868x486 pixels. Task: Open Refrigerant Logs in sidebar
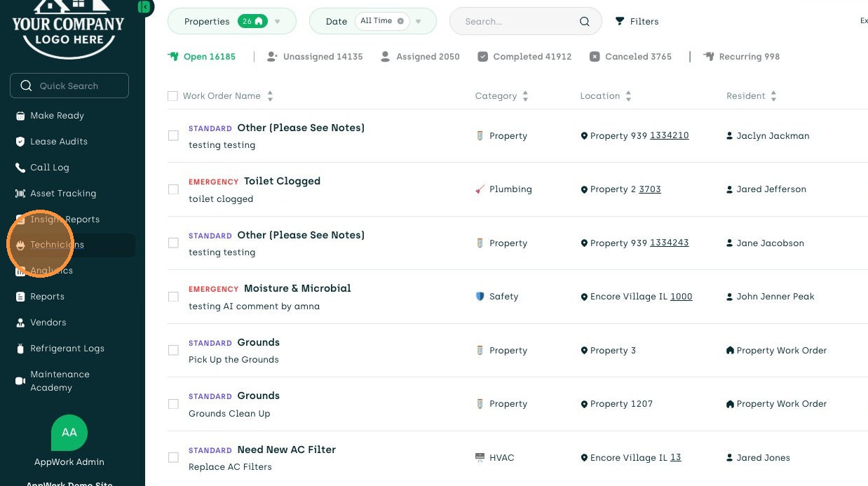[67, 349]
